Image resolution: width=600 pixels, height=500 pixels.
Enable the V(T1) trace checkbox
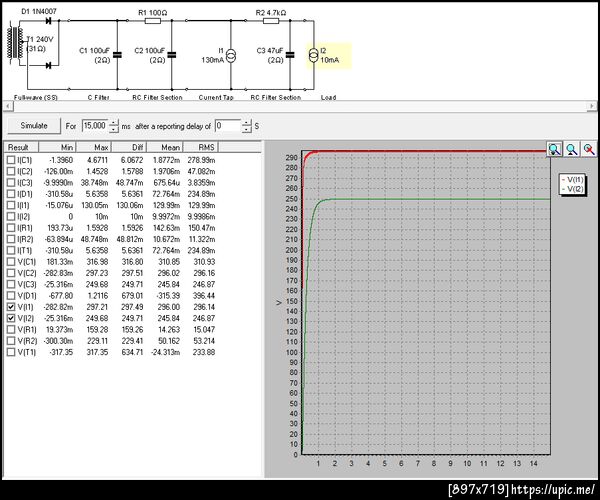tap(11, 352)
